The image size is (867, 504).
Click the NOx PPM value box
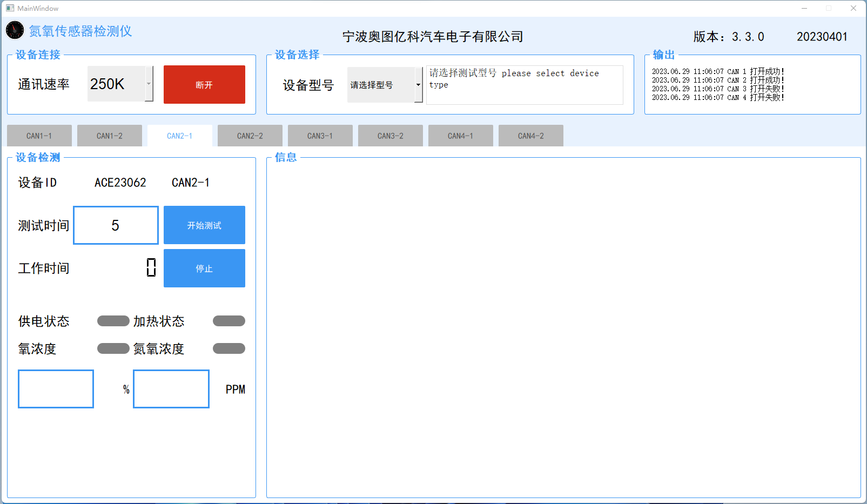tap(171, 389)
